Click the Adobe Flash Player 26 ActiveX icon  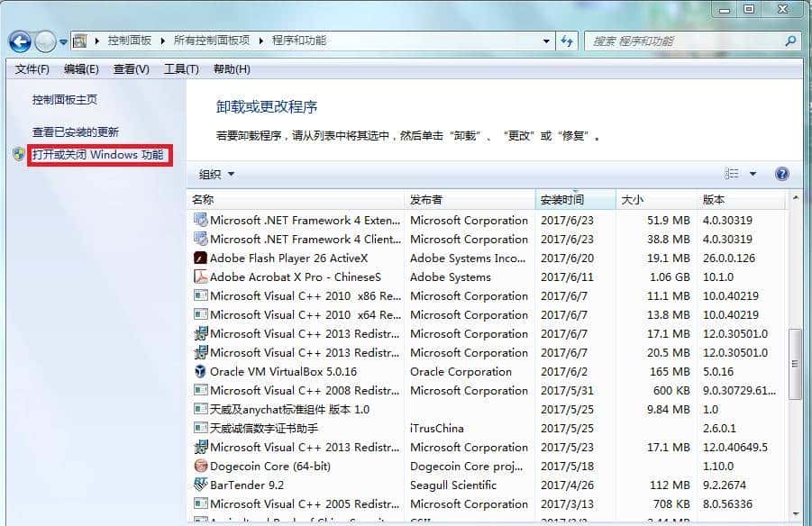tap(201, 258)
